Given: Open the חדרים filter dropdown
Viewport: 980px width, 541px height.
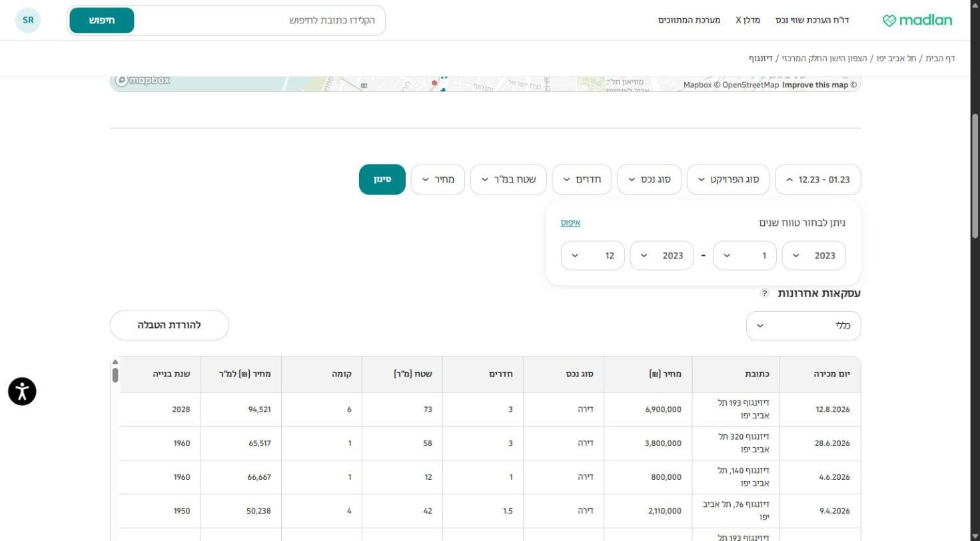Looking at the screenshot, I should 582,179.
